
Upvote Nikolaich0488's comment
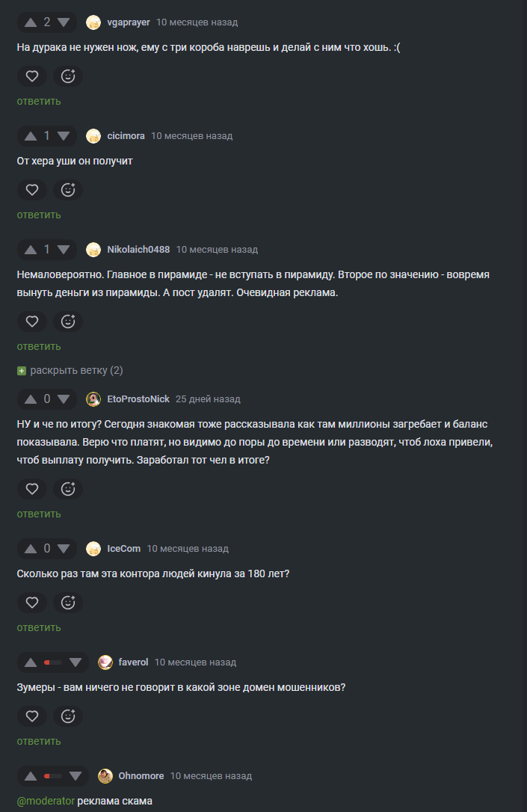coord(31,250)
